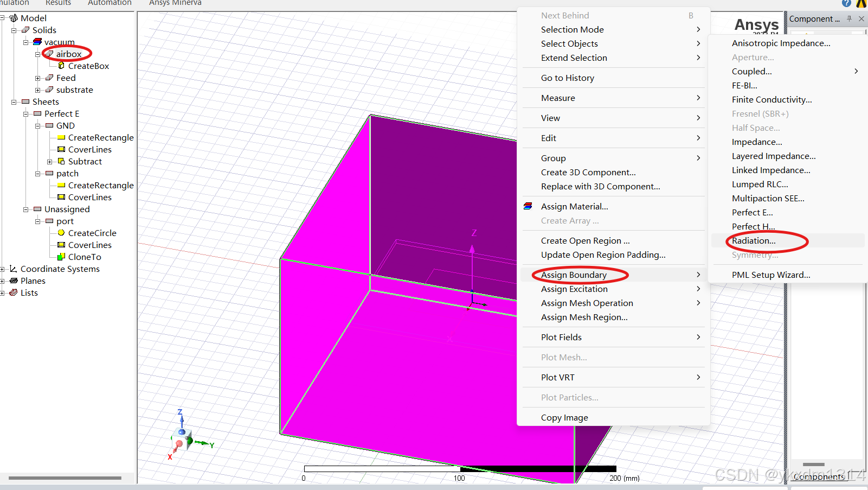868x490 pixels.
Task: Expand the substrate node
Action: (38, 90)
